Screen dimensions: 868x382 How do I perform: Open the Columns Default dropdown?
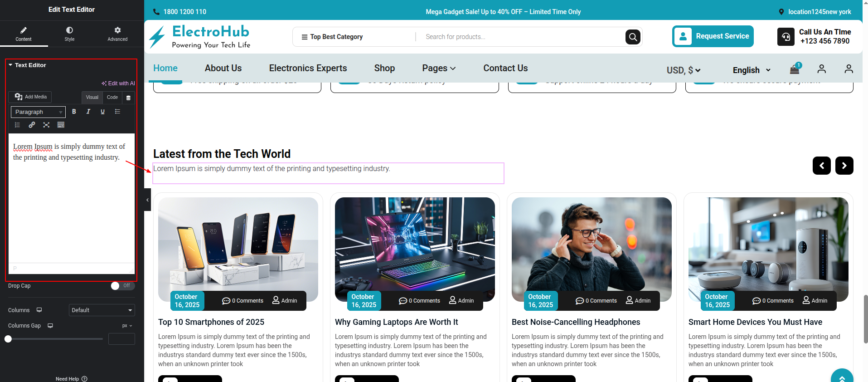(102, 310)
